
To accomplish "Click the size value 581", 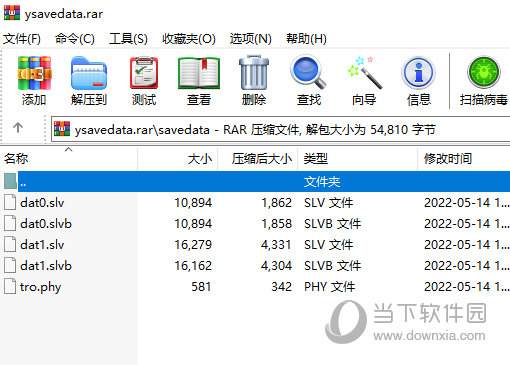I will 201,287.
